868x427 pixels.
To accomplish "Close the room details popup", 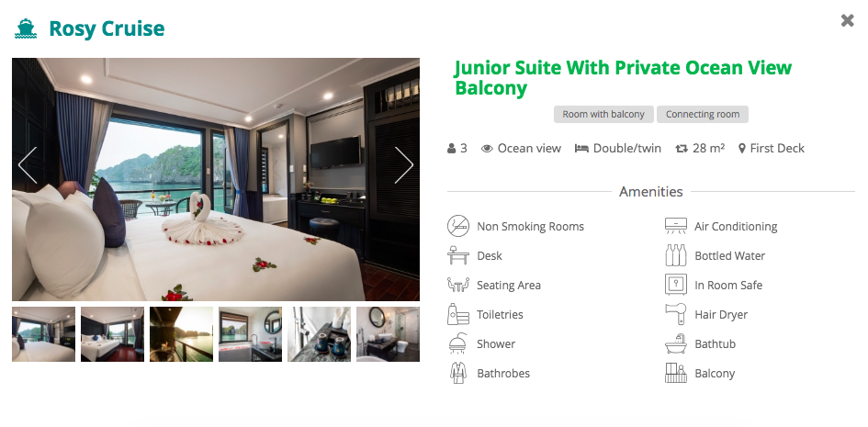I will coord(847,20).
